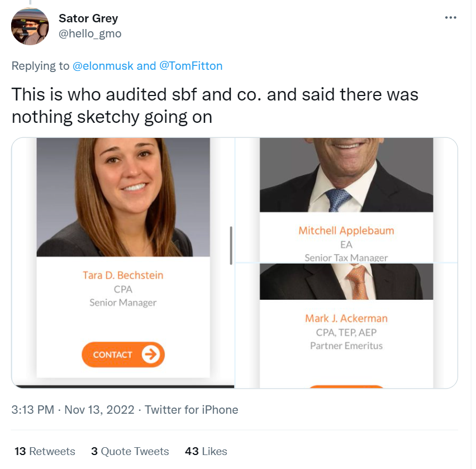Screen dimensions: 476x469
Task: Click the Twitter for iPhone source link
Action: 192,410
